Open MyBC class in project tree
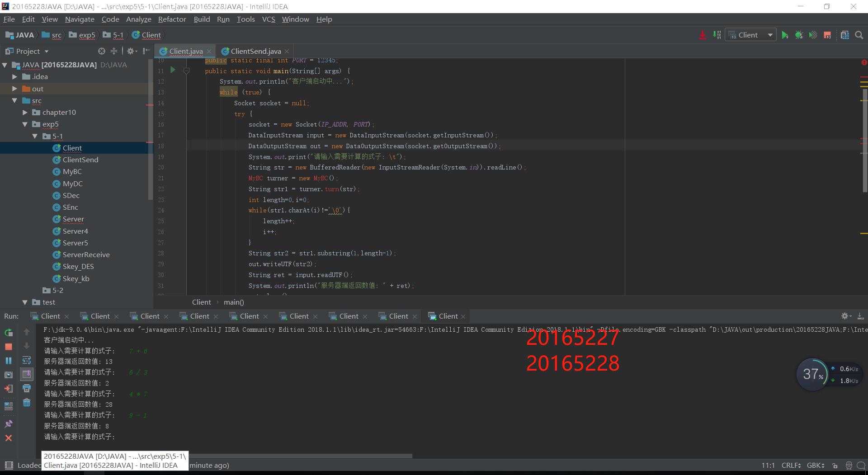This screenshot has width=868, height=475. click(72, 172)
